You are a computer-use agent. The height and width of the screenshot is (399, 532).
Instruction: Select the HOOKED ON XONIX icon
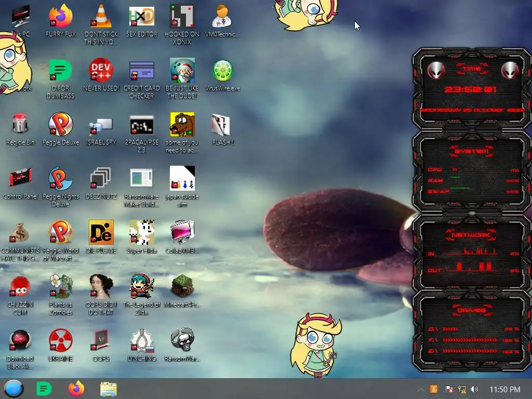coord(182,16)
